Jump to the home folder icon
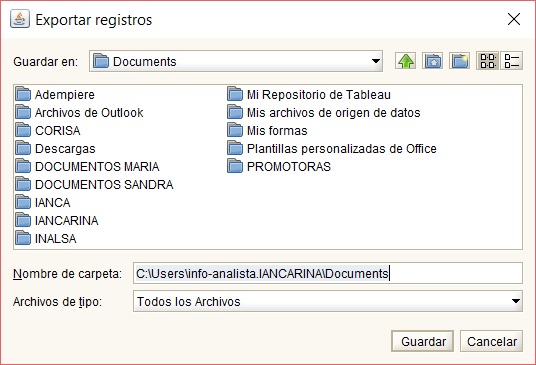Image resolution: width=536 pixels, height=365 pixels. [432, 62]
